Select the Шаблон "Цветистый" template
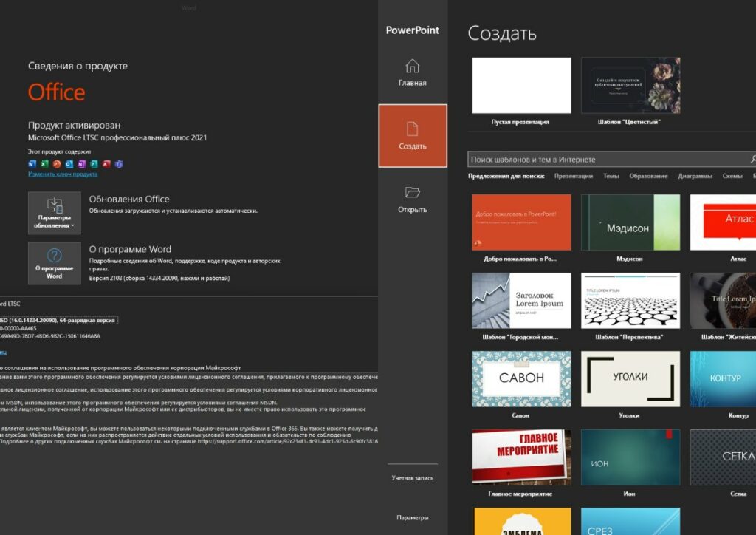This screenshot has height=535, width=756. pyautogui.click(x=630, y=86)
